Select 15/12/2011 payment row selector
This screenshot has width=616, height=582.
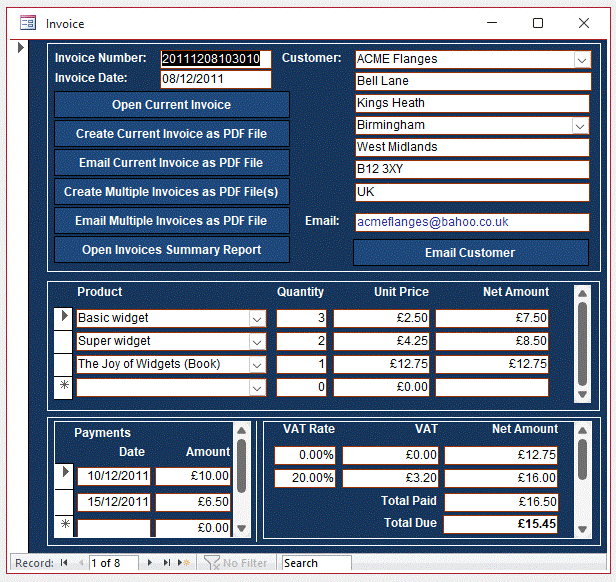coord(65,502)
